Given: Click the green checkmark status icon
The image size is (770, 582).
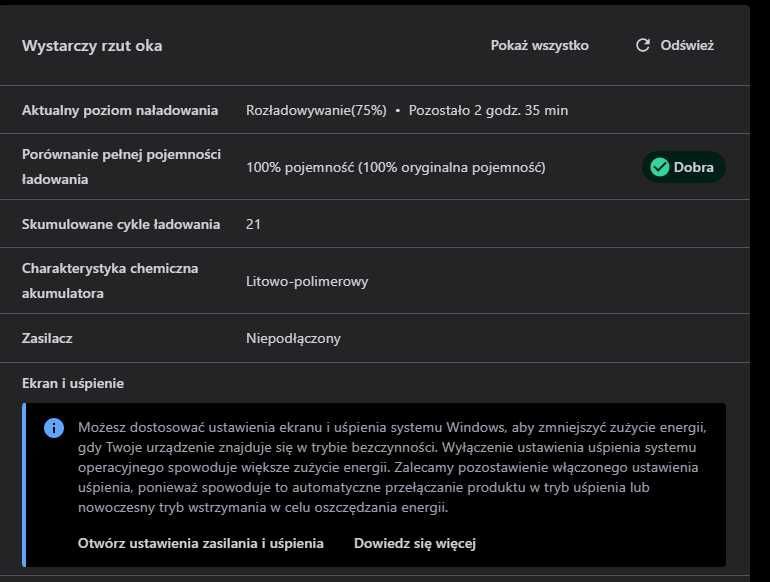Looking at the screenshot, I should coord(659,167).
